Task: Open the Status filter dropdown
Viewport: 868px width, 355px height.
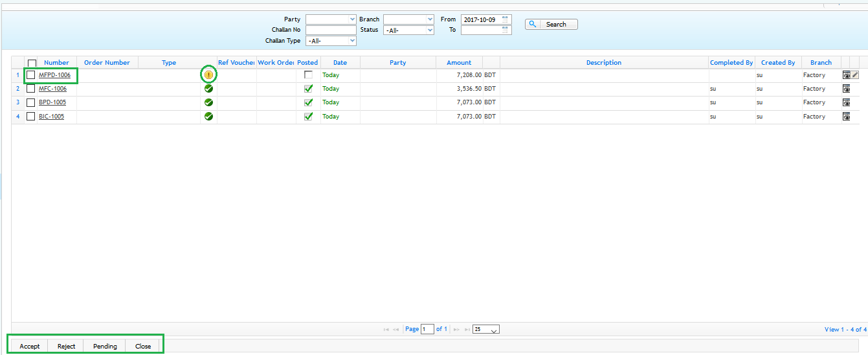Action: tap(408, 30)
